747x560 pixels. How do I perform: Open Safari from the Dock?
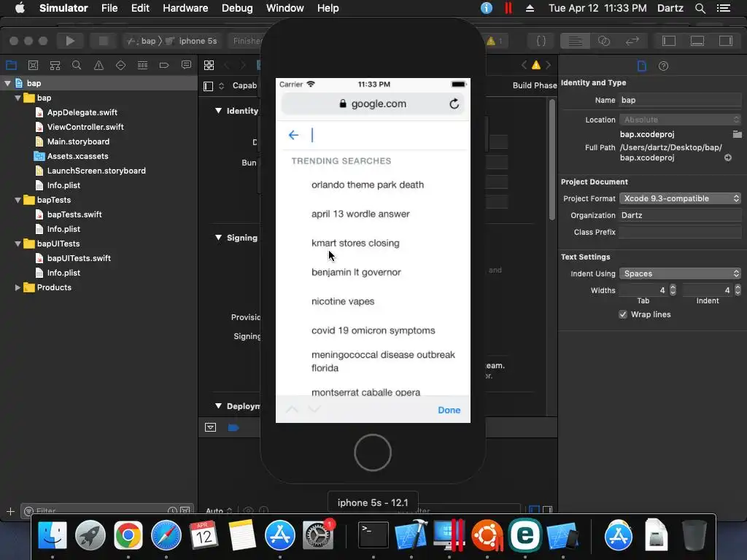(166, 535)
